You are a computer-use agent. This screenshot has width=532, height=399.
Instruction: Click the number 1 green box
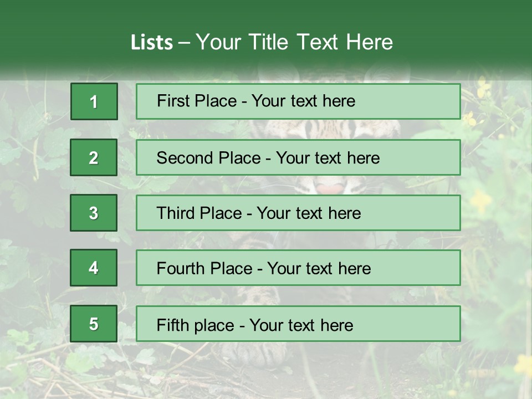pos(94,101)
